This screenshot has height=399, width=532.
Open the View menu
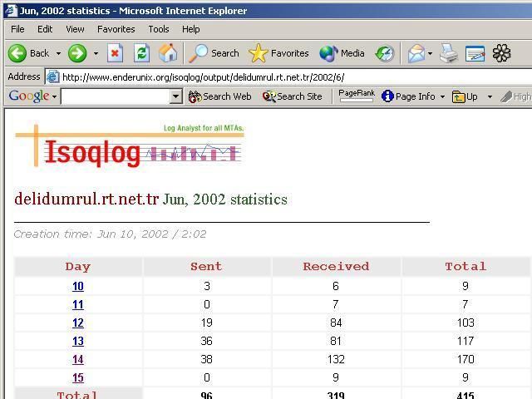(75, 29)
